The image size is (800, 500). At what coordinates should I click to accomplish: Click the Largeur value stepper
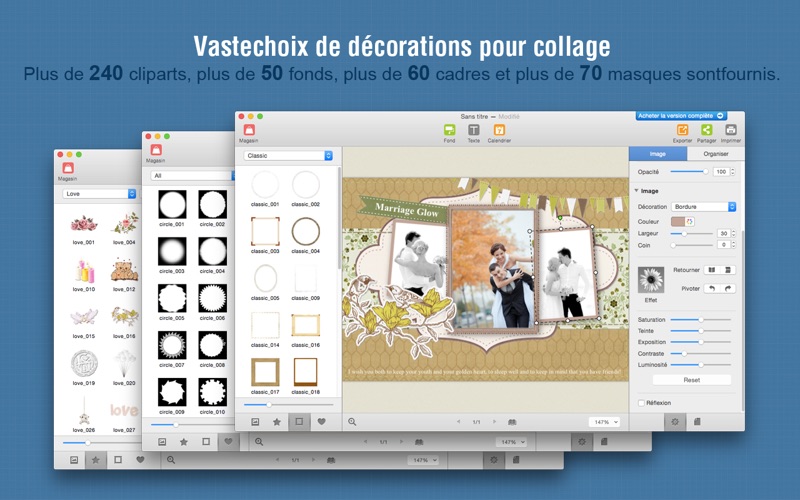[x=733, y=233]
